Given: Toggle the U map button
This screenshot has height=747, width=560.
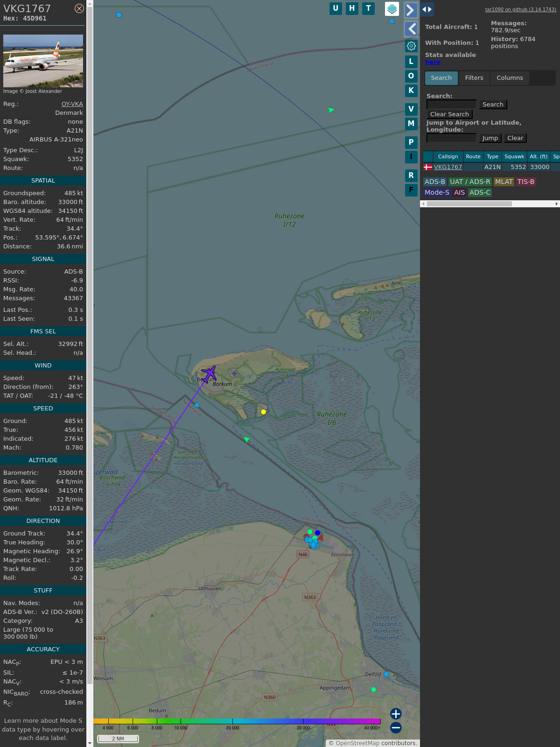Looking at the screenshot, I should click(x=336, y=8).
